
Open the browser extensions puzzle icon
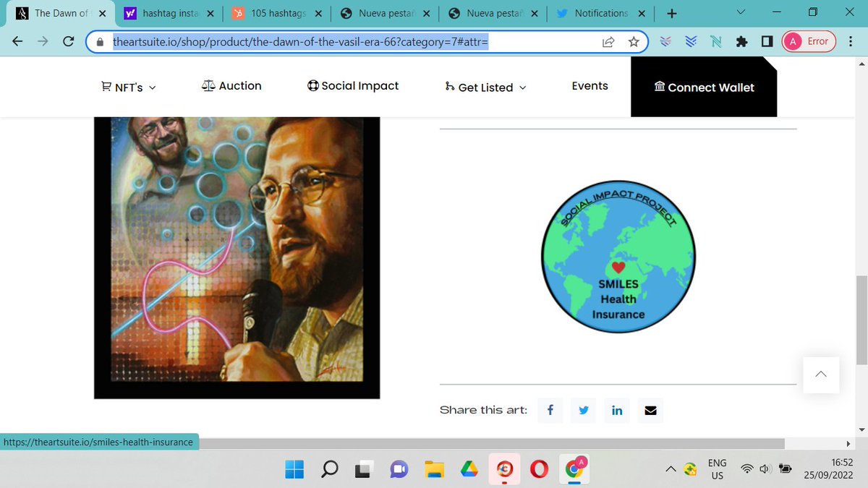[741, 41]
